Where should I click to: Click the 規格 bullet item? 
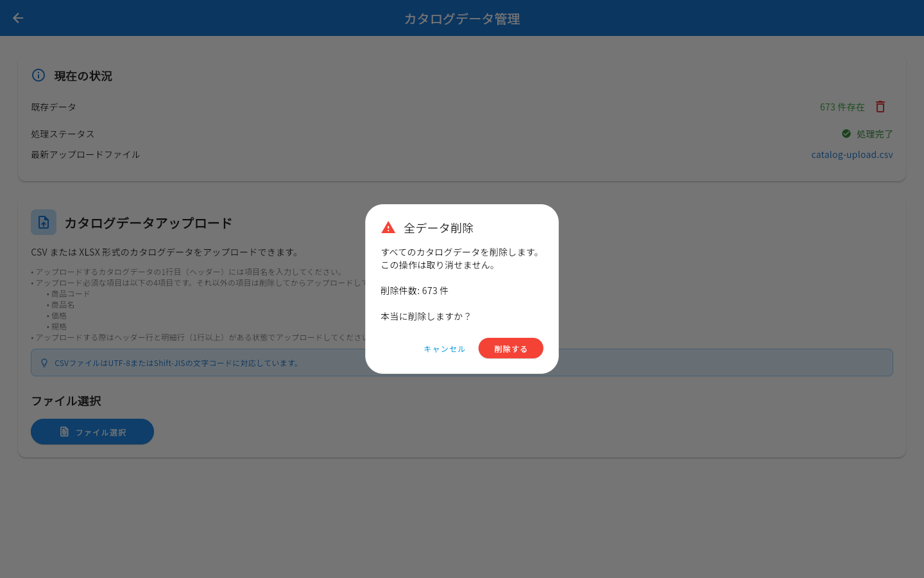tap(59, 326)
